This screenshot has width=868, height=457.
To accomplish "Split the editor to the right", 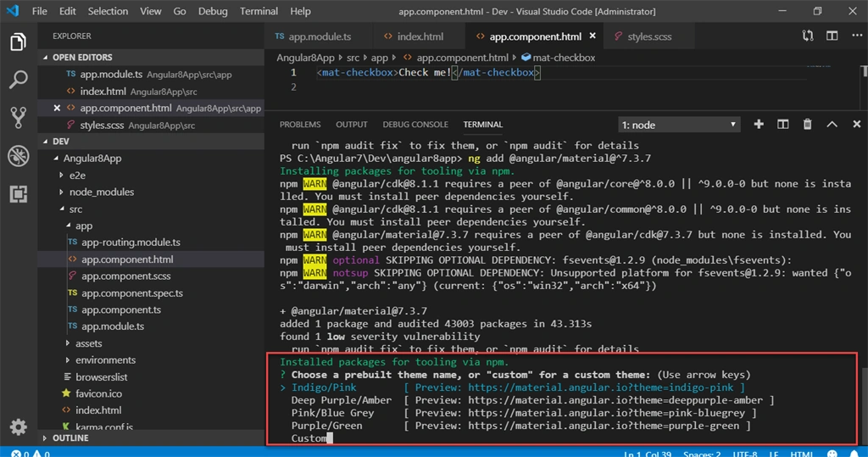I will [832, 36].
